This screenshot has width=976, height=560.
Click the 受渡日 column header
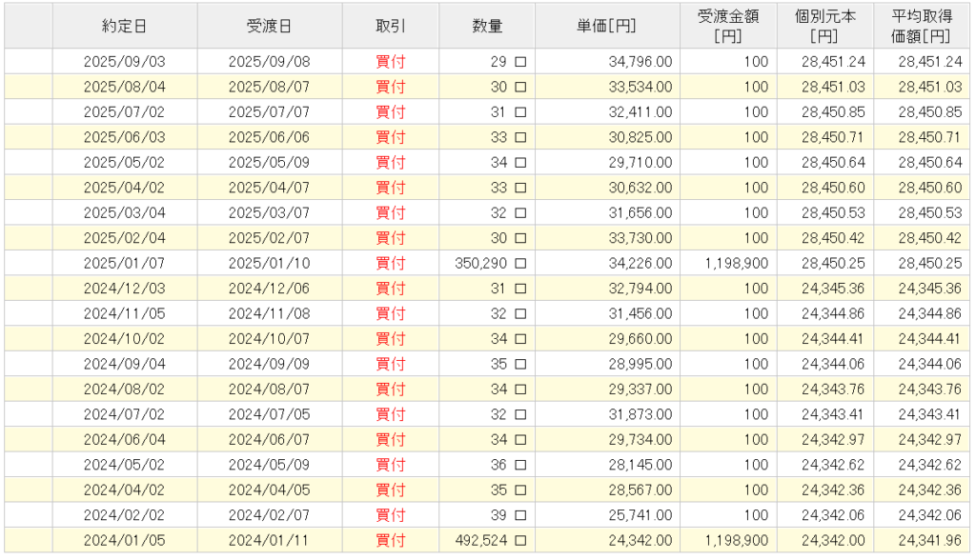(270, 27)
